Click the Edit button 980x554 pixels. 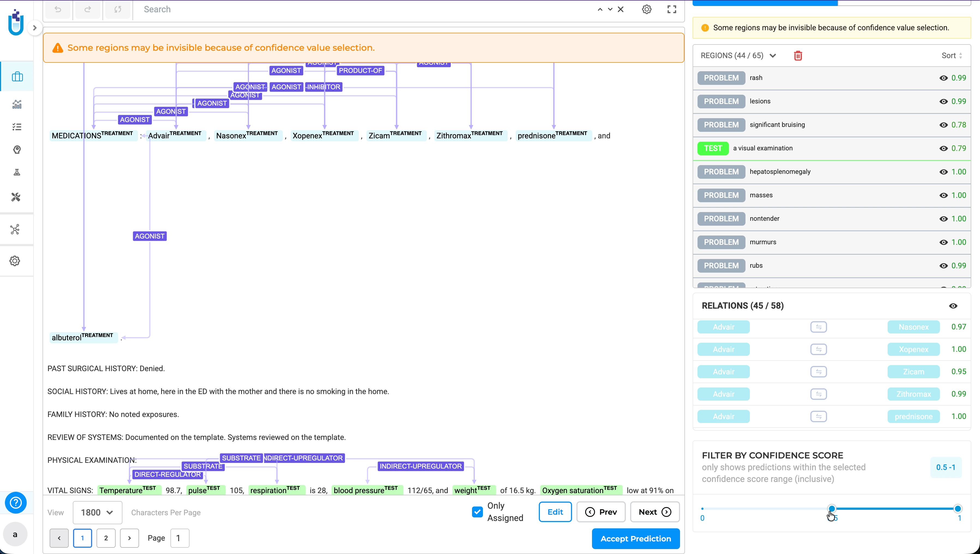(x=555, y=512)
